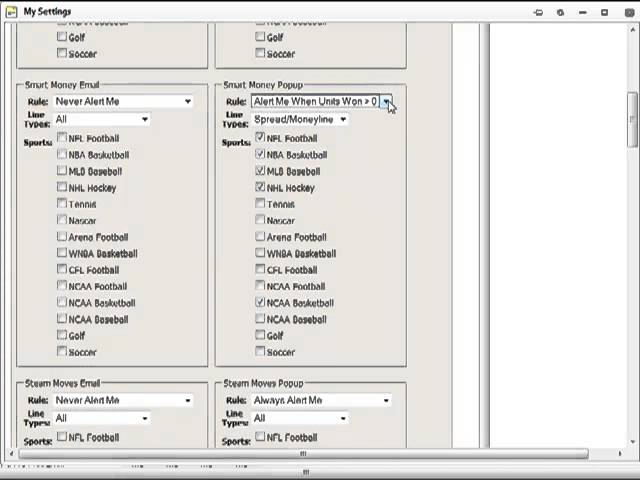
Task: Click the horizontal scrollbar left arrow
Action: tap(11, 453)
